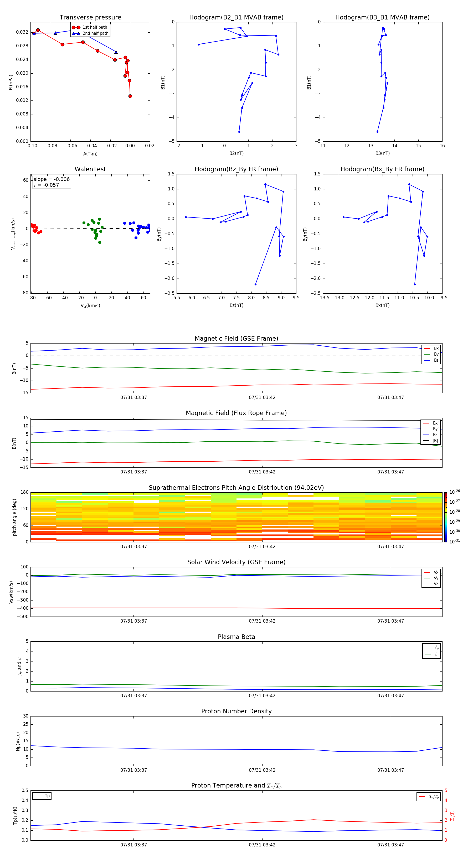The image size is (473, 868).
Task: Click the 'Magnetic Field (GSE Frame)' title
Action: click(x=236, y=338)
